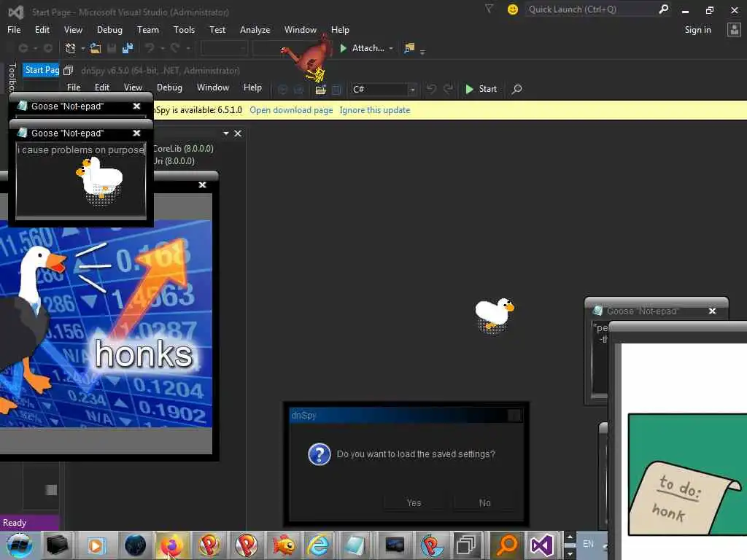The height and width of the screenshot is (560, 747).
Task: Open Firefox from the taskbar
Action: pyautogui.click(x=172, y=545)
